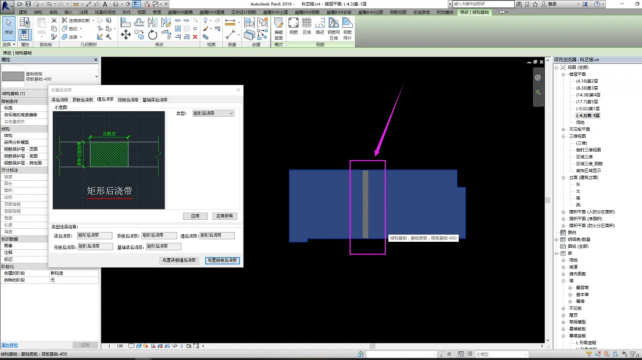Expand the ceiling plans node in project browser
This screenshot has height=360, width=642.
pos(563,129)
